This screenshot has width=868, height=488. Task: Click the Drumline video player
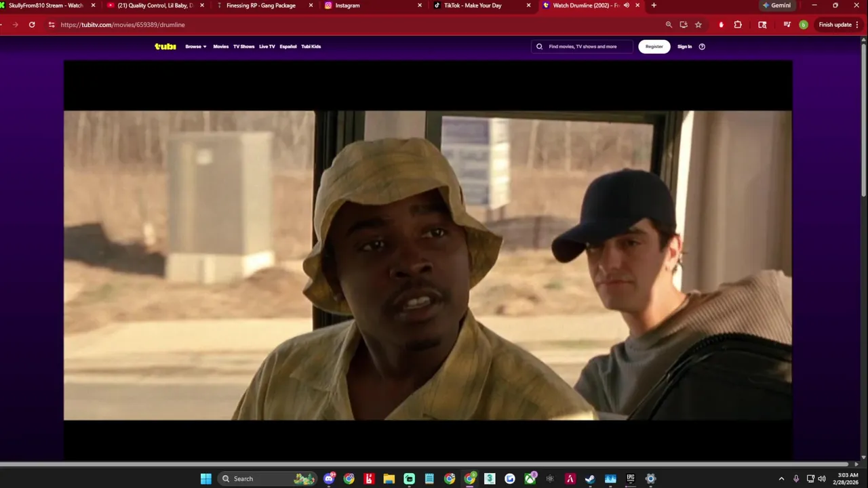tap(428, 261)
